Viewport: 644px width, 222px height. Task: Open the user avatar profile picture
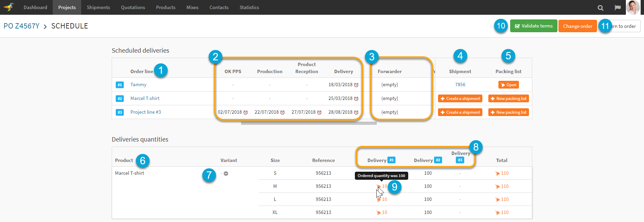pyautogui.click(x=633, y=7)
